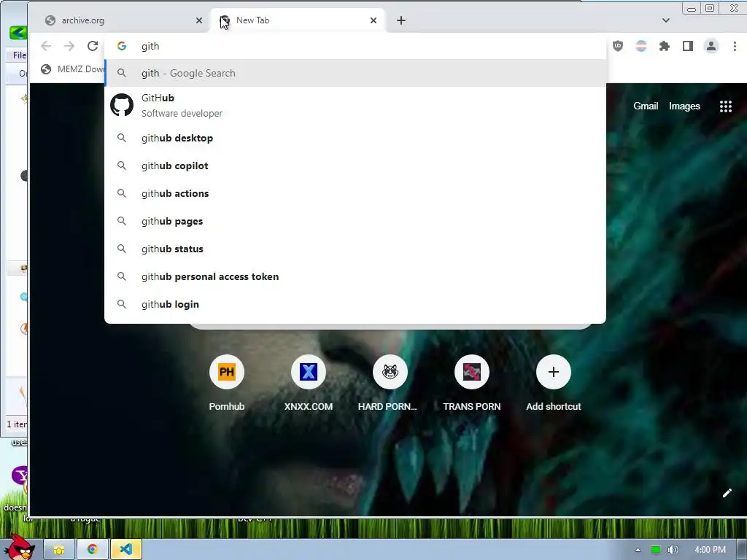Open the tab search dropdown chevron
Screen dimensions: 747x560
click(x=666, y=20)
